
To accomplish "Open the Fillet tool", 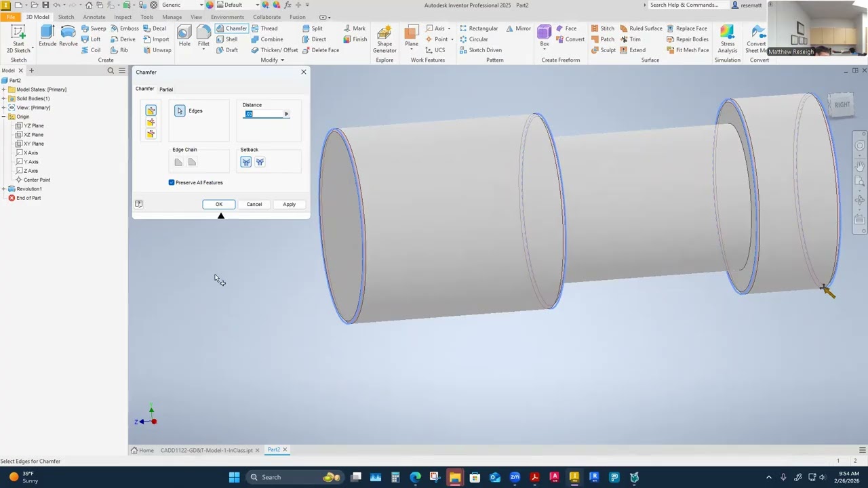I will [203, 37].
